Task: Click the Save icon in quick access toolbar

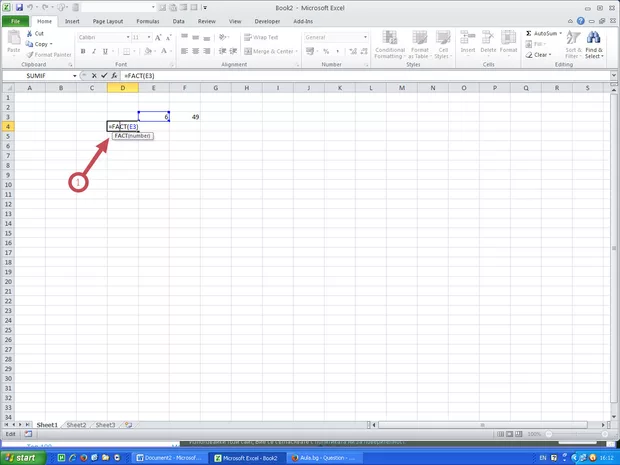Action: click(x=19, y=8)
